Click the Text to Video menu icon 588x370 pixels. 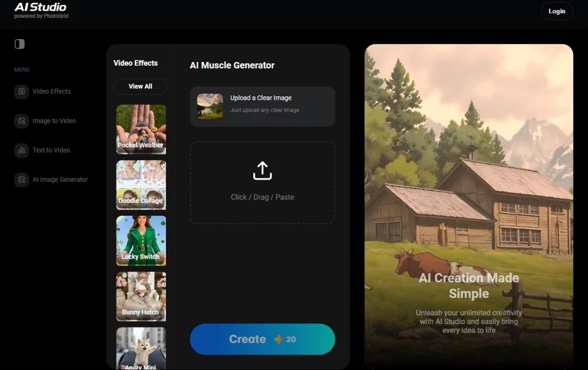(x=21, y=150)
